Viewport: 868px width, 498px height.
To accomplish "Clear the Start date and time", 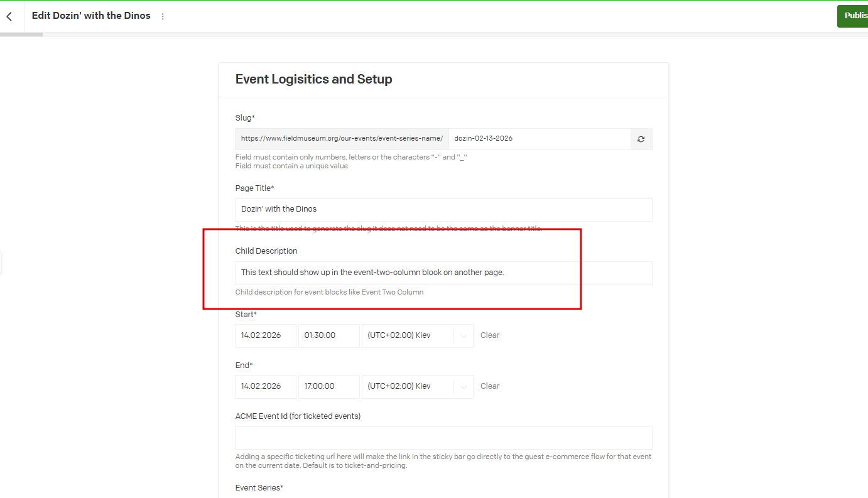I will tap(490, 335).
